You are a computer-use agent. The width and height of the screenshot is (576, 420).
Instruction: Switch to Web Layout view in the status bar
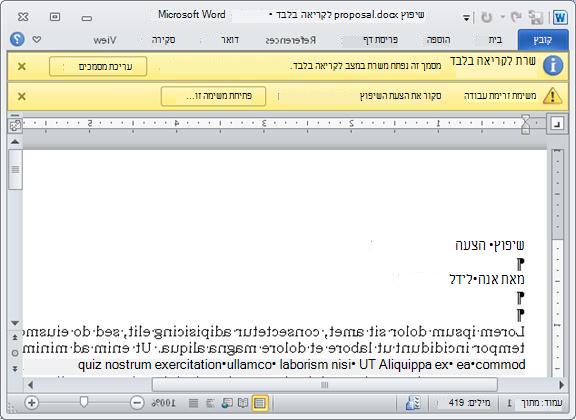[227, 403]
